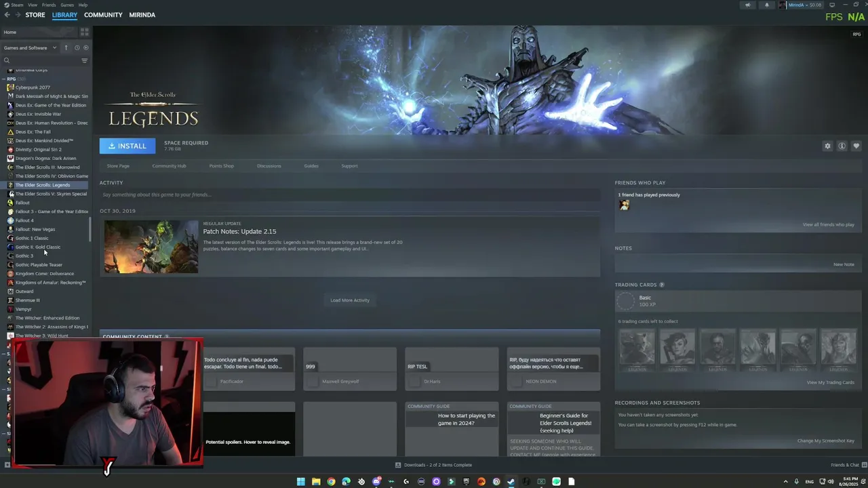Open the Big Picture mode icon

832,5
